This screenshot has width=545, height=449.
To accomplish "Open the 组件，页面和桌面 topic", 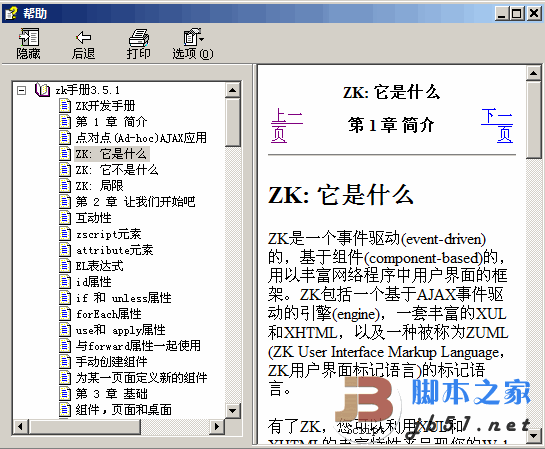I will pos(123,410).
